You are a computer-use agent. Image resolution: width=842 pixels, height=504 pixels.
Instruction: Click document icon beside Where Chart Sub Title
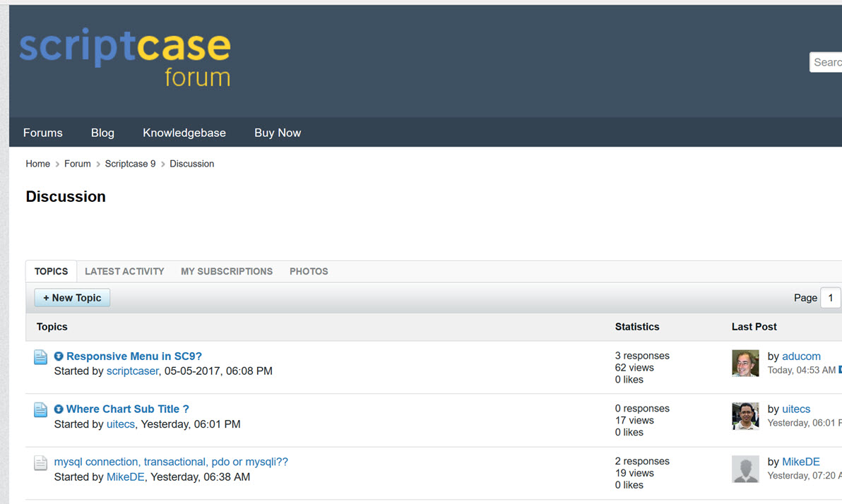(x=40, y=409)
